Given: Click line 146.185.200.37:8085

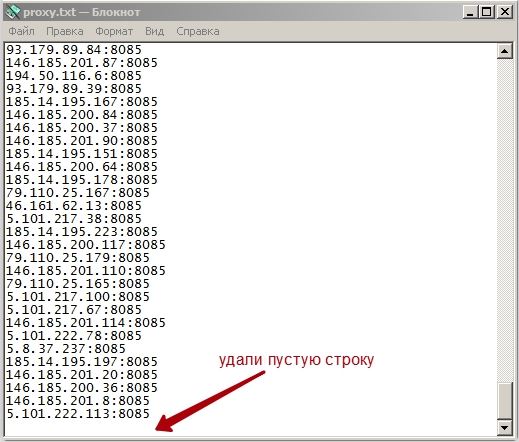Looking at the screenshot, I should point(82,128).
